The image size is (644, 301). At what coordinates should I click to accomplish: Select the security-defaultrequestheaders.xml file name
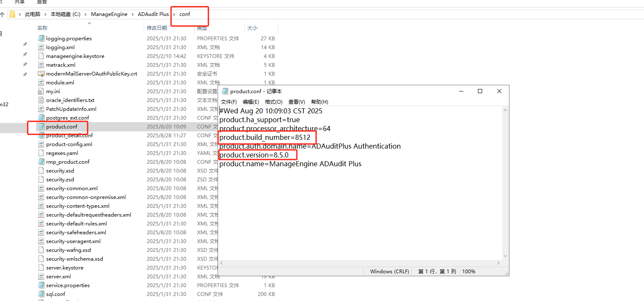click(x=88, y=215)
